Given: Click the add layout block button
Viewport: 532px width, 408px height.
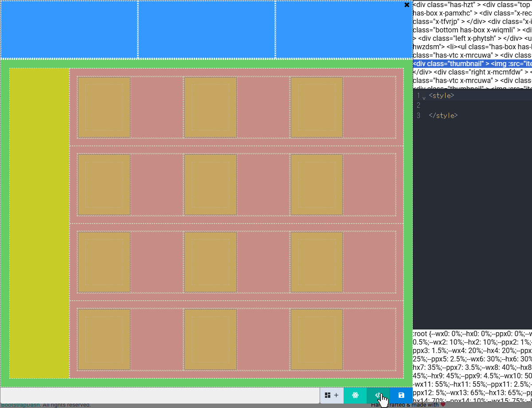Looking at the screenshot, I should click(332, 395).
